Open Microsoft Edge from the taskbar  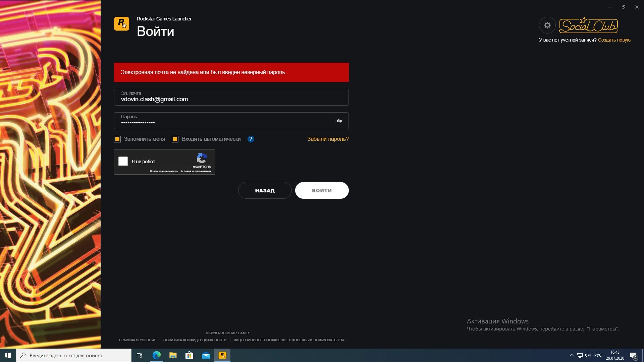[156, 355]
